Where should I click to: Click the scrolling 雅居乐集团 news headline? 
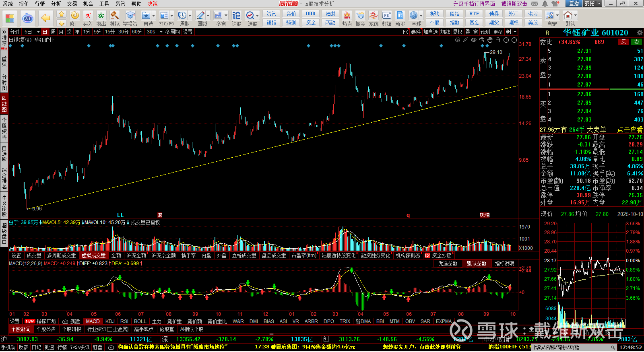coord(305,347)
